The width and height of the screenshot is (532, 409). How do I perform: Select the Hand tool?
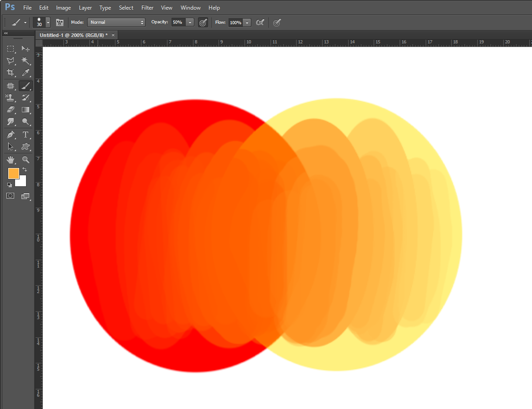point(10,159)
